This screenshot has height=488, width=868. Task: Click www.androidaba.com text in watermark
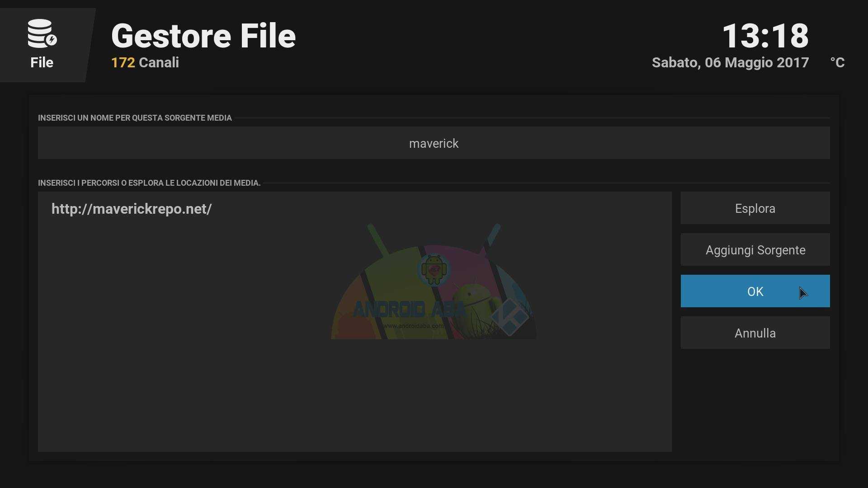pos(413,326)
